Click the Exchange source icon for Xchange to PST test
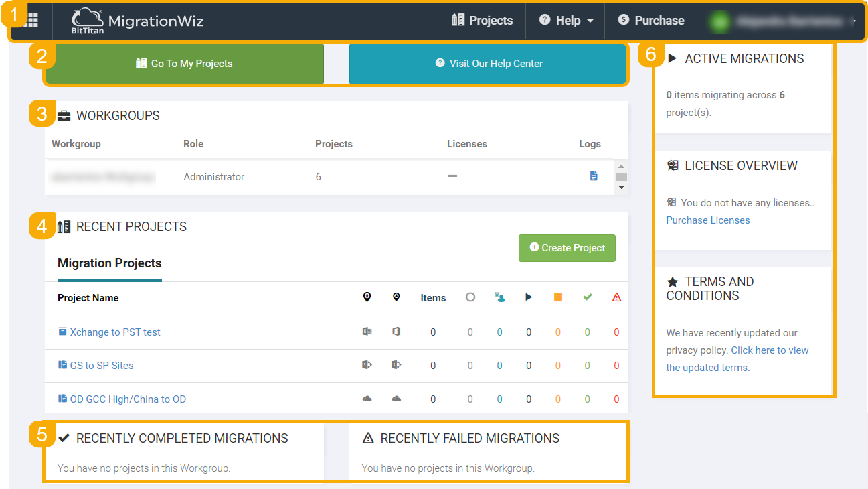Screen dimensions: 868x489 tap(367, 332)
